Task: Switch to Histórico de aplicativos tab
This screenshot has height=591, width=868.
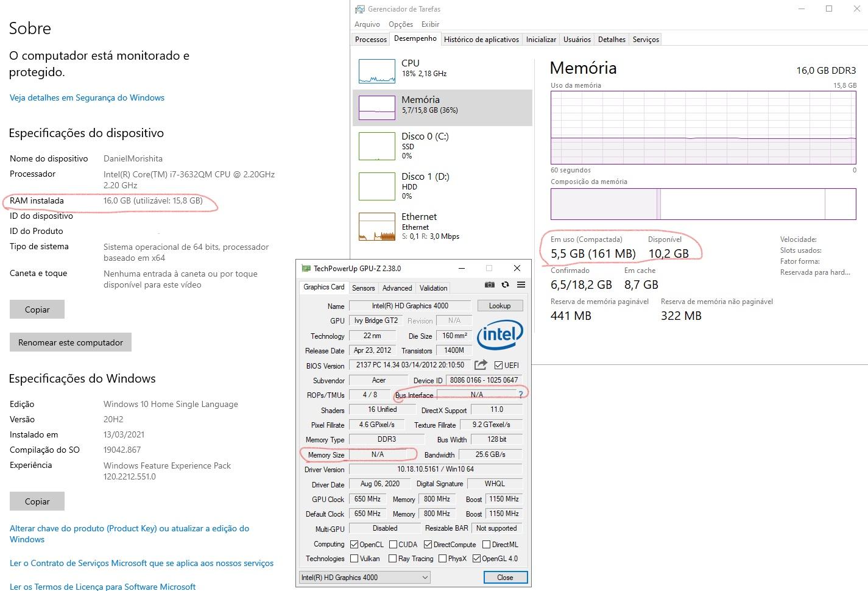Action: point(481,40)
